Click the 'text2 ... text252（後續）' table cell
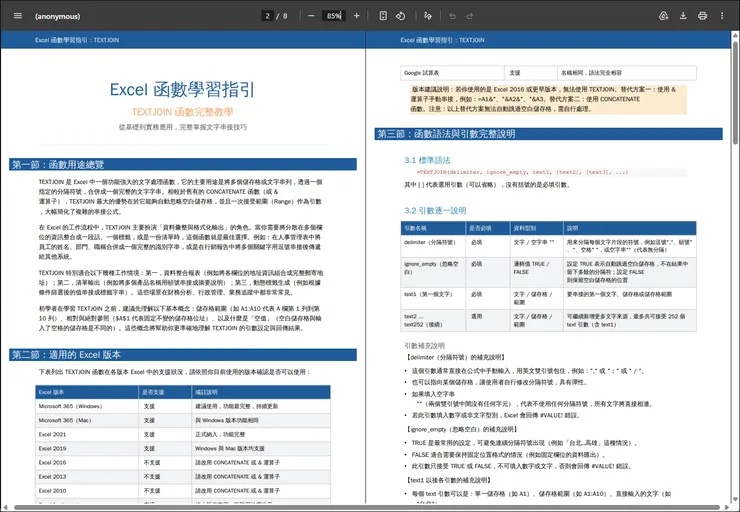The image size is (740, 512). click(433, 320)
